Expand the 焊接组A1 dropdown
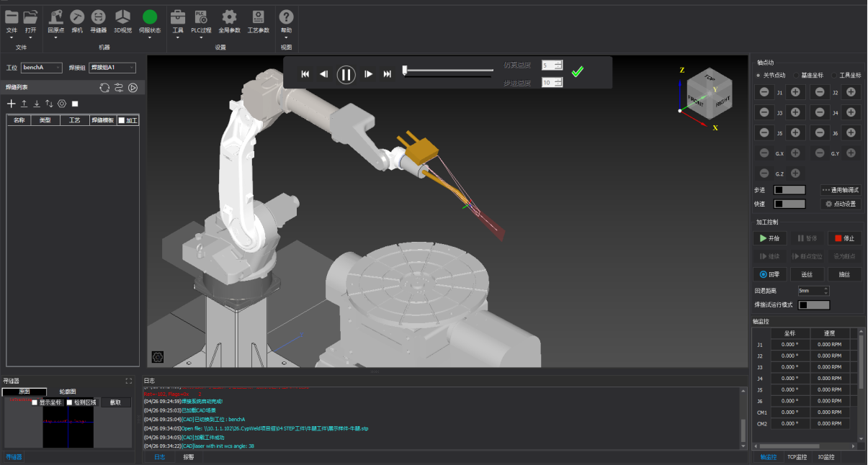Screen dimensions: 868x465 point(112,68)
